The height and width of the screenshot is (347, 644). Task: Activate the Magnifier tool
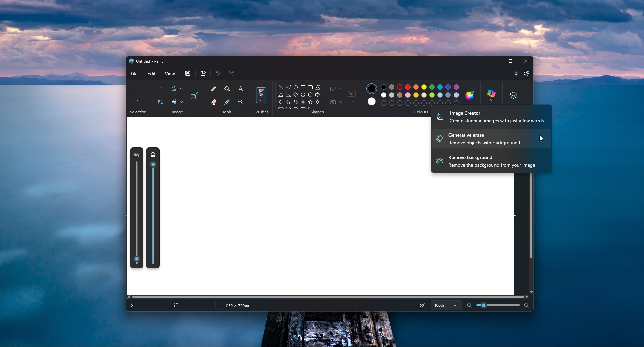[241, 102]
